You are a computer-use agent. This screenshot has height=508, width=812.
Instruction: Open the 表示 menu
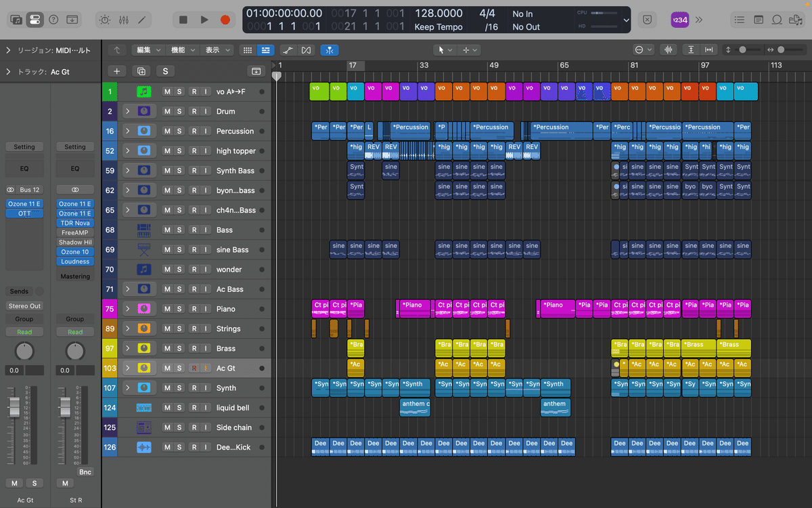(x=217, y=50)
